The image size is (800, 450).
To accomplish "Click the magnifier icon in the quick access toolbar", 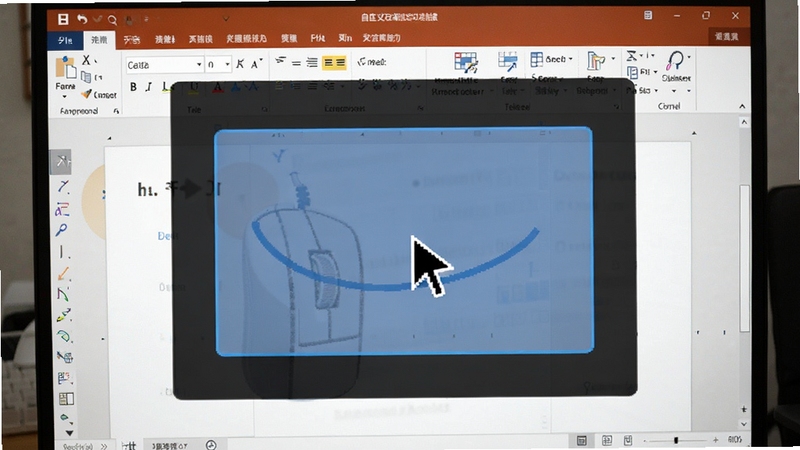I will 113,20.
